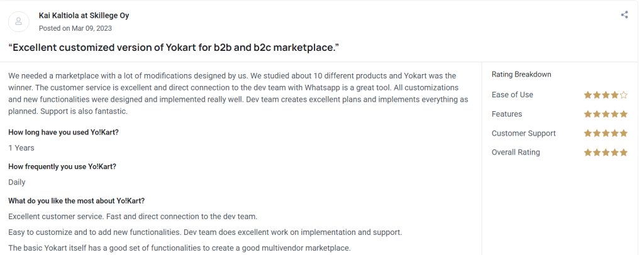This screenshot has width=644, height=255.
Task: Click the 'Features' rating label
Action: (506, 114)
